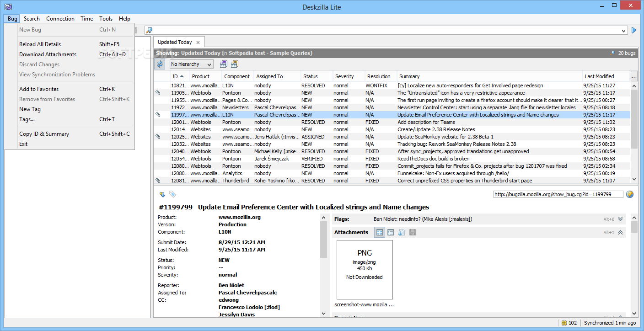Click the yellow arrow icon above bug title

point(162,194)
